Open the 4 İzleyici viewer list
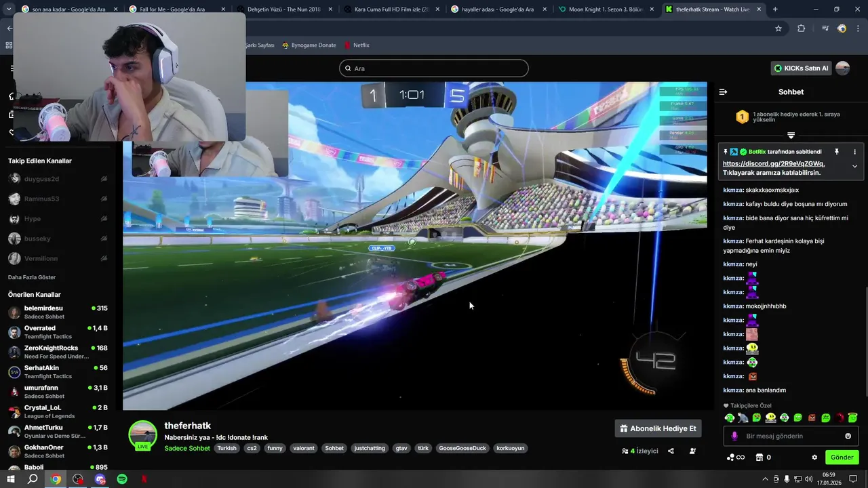This screenshot has width=868, height=488. 640,451
